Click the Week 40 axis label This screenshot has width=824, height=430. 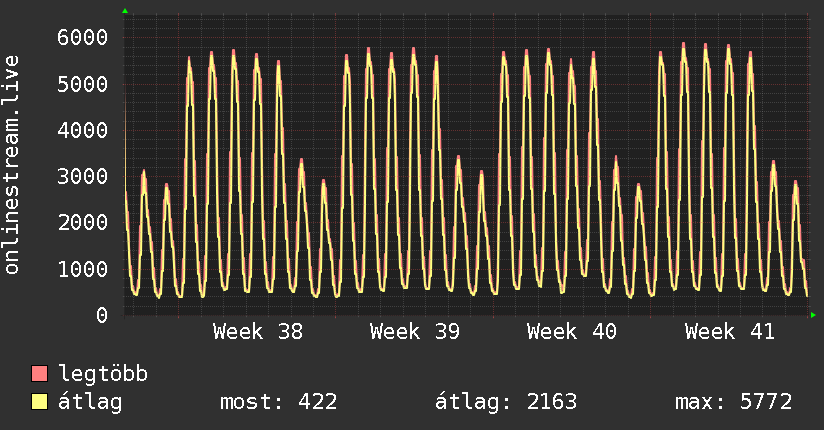(x=572, y=332)
